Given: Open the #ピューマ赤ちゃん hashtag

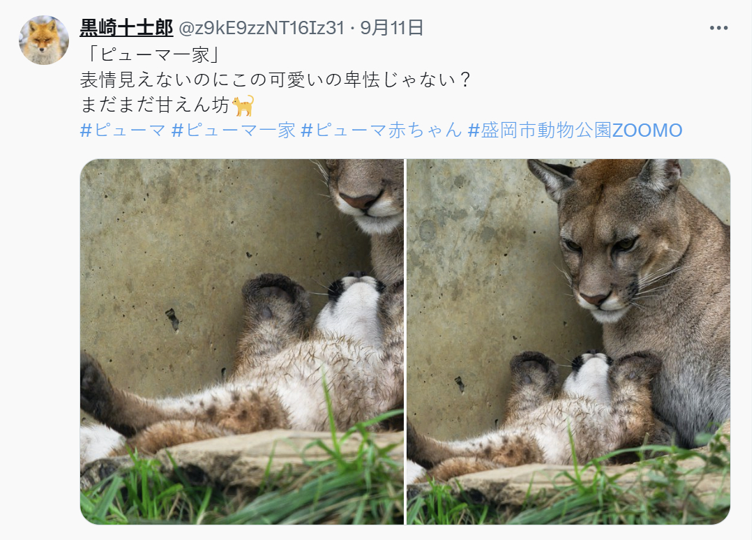Looking at the screenshot, I should pos(381,130).
